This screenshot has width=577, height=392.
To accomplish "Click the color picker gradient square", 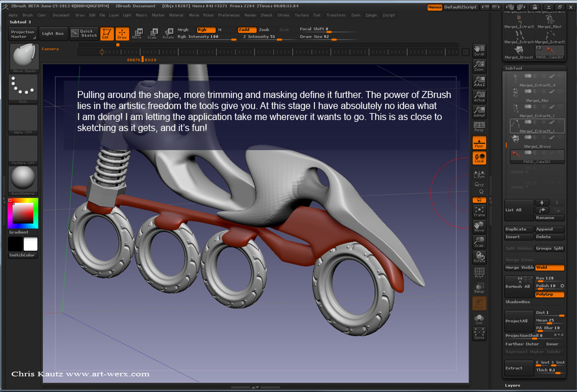I will point(23,213).
